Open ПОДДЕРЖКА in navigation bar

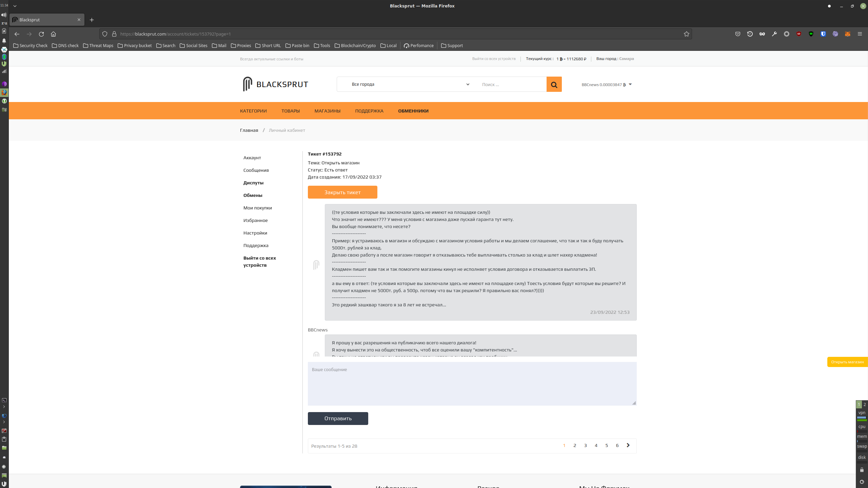369,111
